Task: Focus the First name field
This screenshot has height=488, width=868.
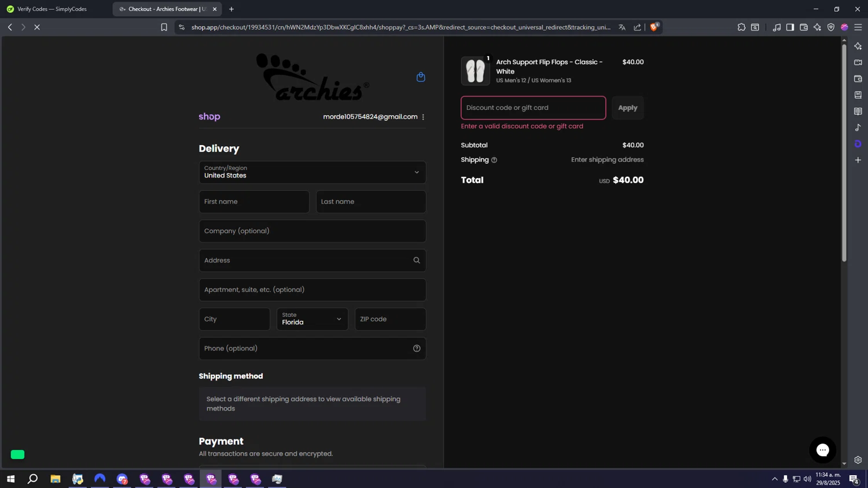Action: pyautogui.click(x=254, y=202)
